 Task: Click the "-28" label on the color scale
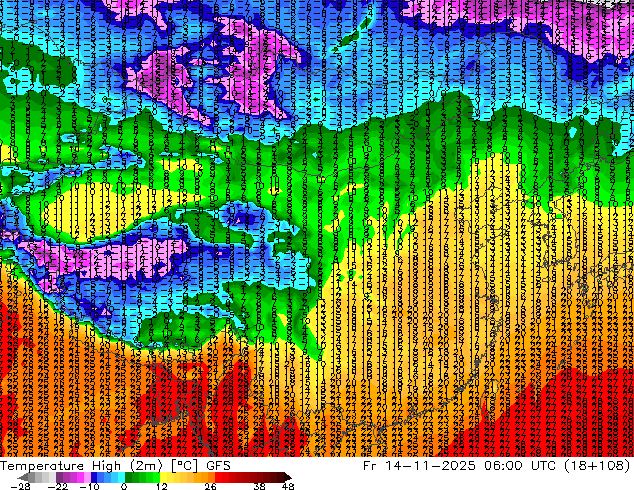pos(20,486)
